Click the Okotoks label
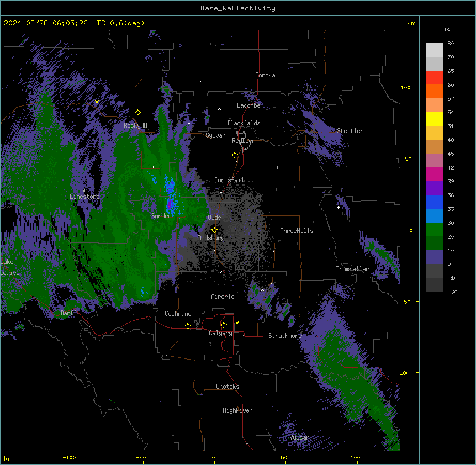 pos(228,387)
